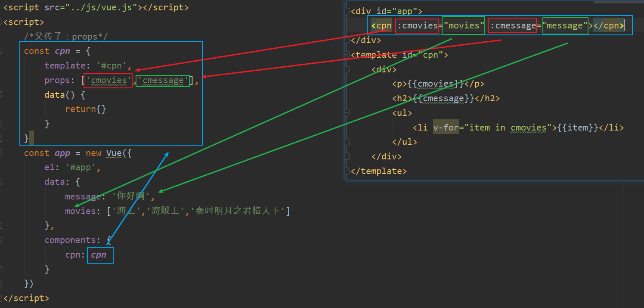Click the comment '/*父传子：props*/'

coord(65,37)
